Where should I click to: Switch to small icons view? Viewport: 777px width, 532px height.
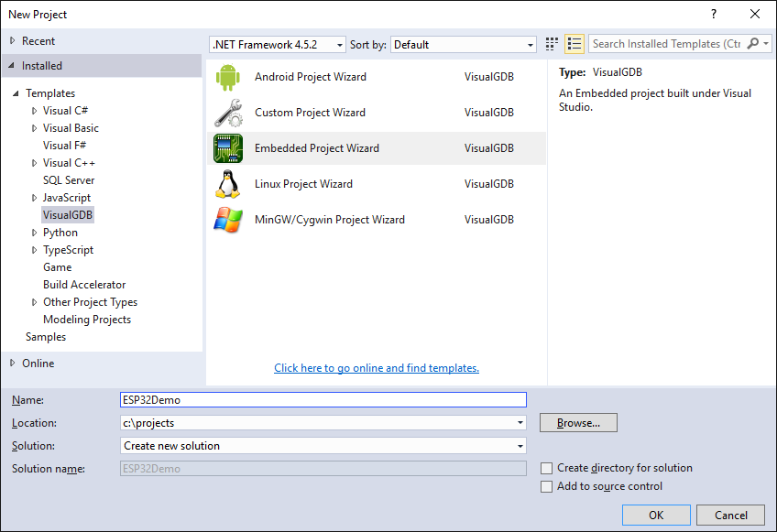coord(552,44)
